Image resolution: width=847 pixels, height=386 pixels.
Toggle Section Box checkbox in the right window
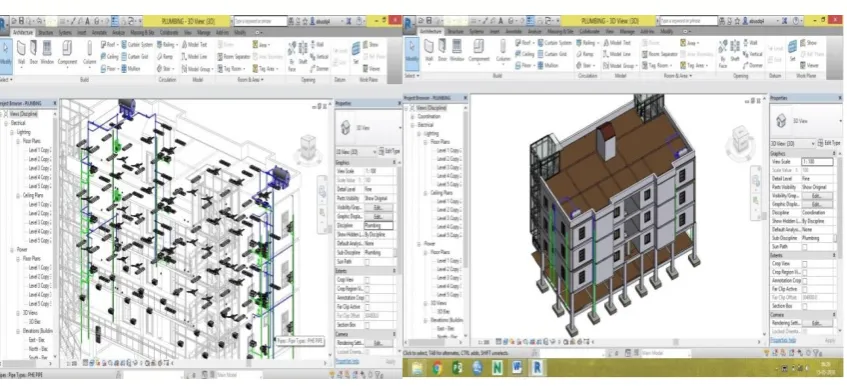pyautogui.click(x=805, y=306)
